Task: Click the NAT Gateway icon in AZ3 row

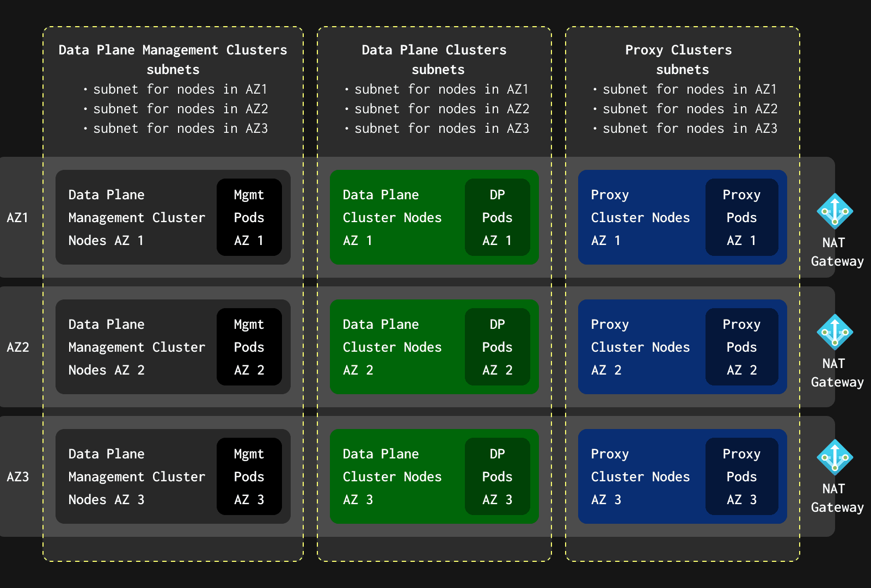Action: [x=835, y=457]
